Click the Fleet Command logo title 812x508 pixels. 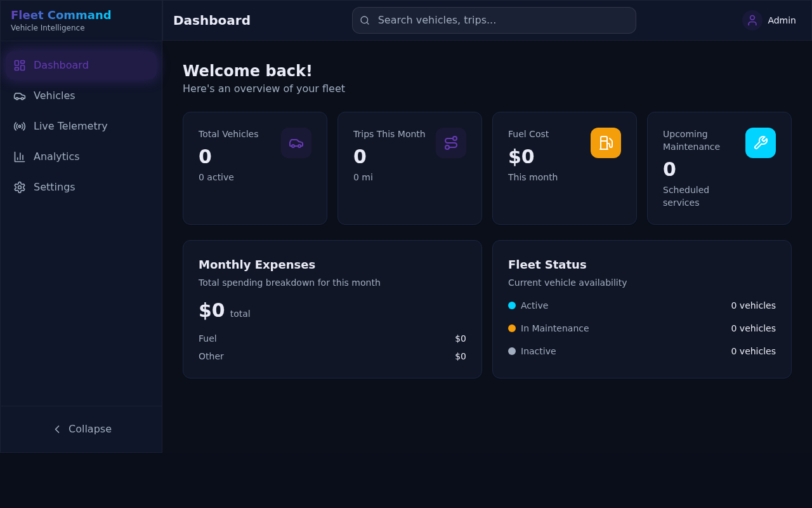point(61,15)
